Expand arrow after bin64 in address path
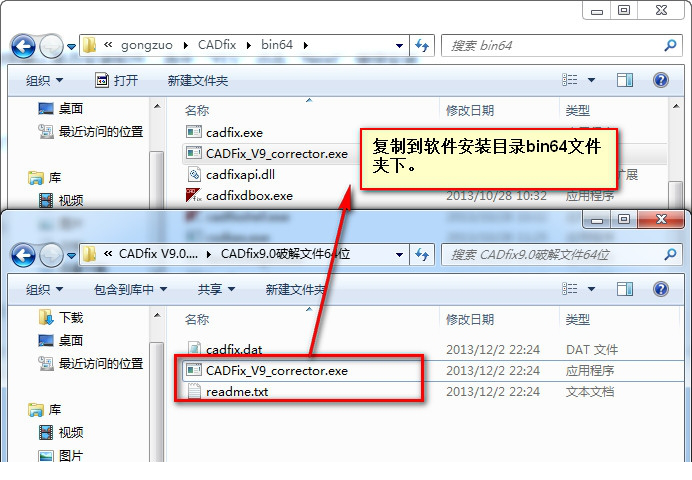The width and height of the screenshot is (692, 480). point(306,45)
